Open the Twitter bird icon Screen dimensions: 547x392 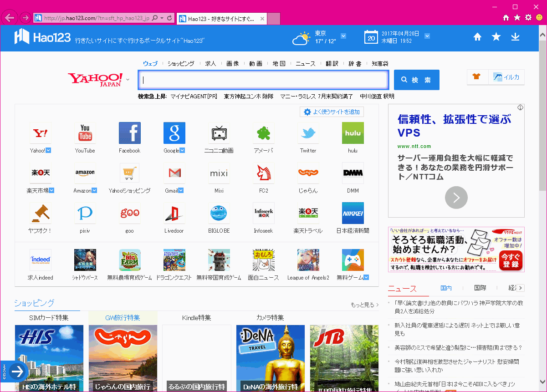(x=308, y=133)
